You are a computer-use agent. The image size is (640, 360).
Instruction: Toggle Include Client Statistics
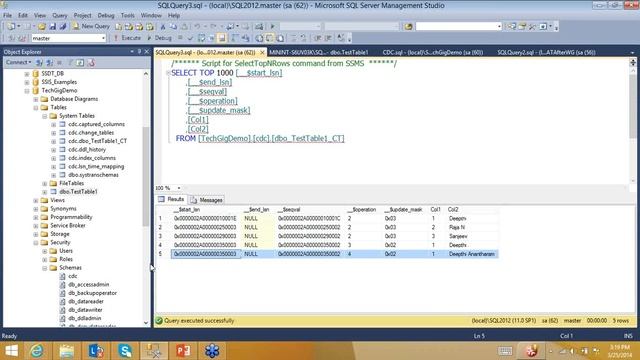[x=245, y=38]
